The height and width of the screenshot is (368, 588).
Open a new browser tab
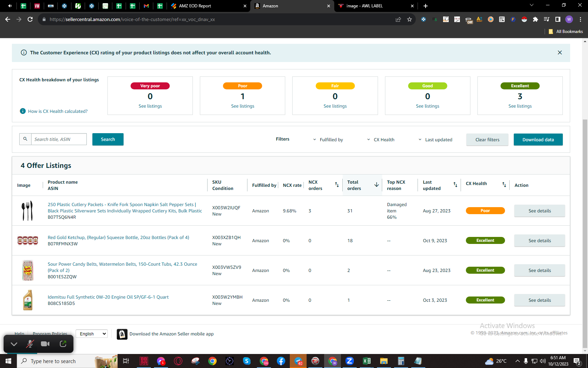tap(426, 6)
